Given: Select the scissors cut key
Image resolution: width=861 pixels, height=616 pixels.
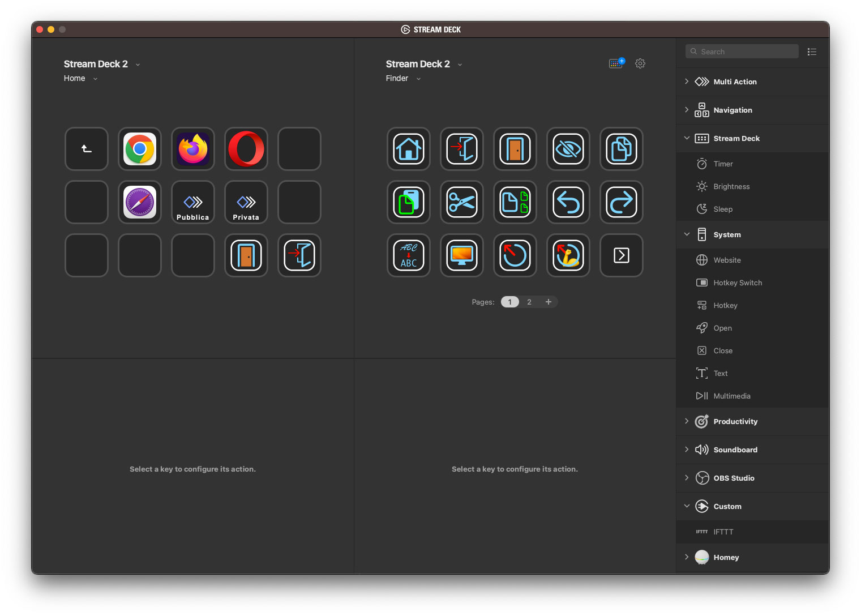Looking at the screenshot, I should click(x=462, y=202).
